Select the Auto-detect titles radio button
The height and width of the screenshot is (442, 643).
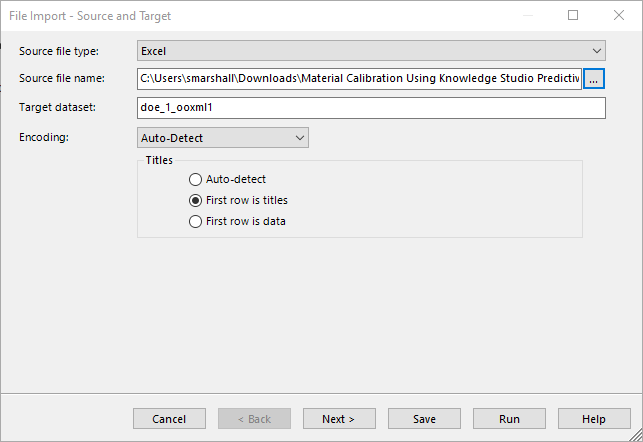[x=195, y=179]
